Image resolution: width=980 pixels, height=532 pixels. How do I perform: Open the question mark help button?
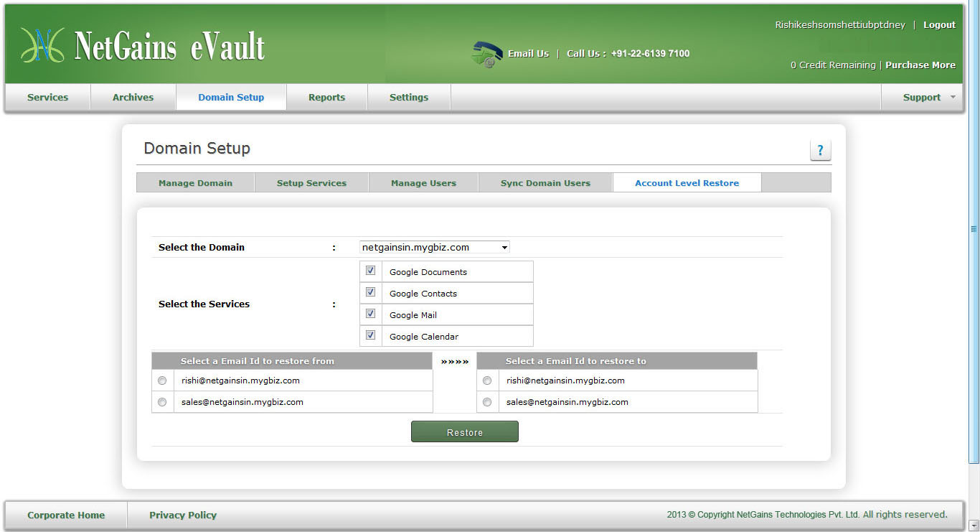point(820,150)
